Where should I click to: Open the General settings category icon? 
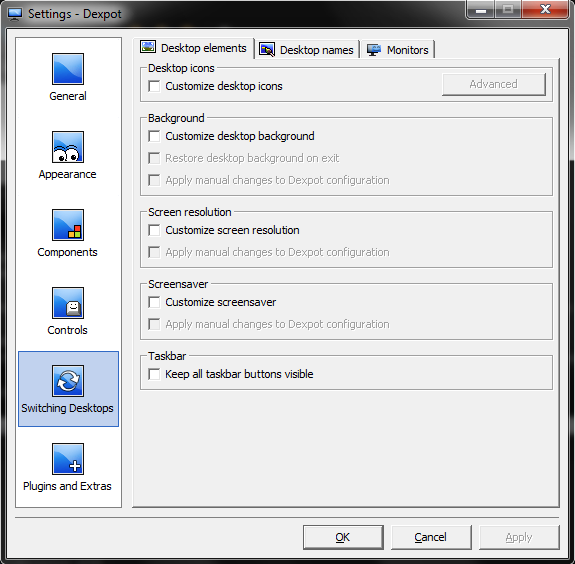(68, 69)
